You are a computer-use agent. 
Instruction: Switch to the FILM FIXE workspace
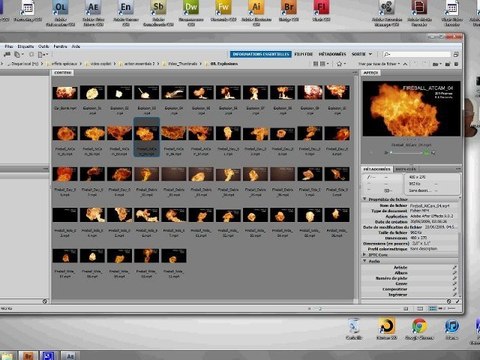point(303,54)
